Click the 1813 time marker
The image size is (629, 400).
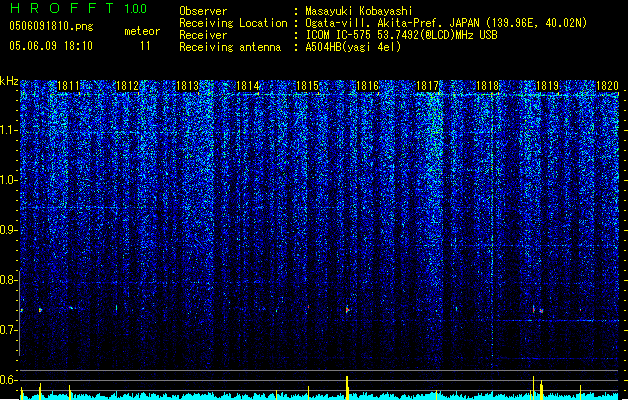point(187,86)
